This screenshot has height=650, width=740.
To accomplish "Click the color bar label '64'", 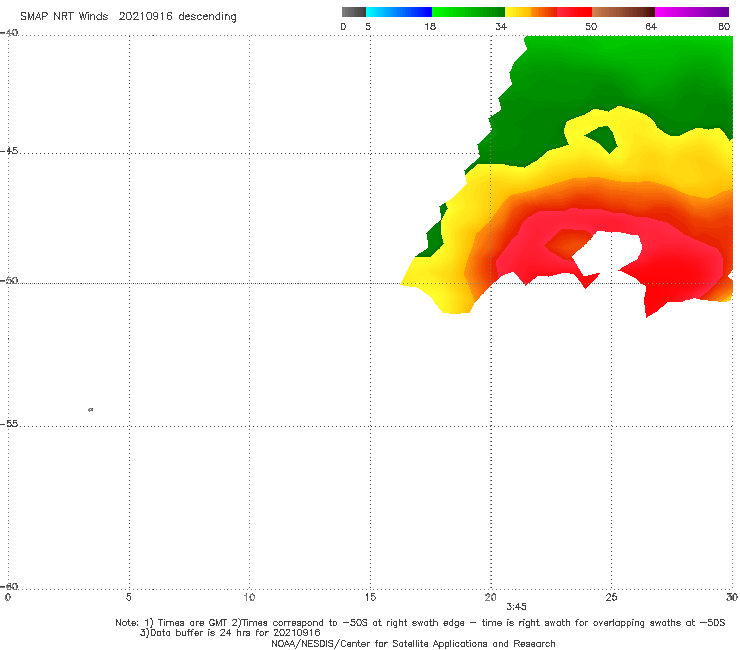I will pyautogui.click(x=651, y=26).
